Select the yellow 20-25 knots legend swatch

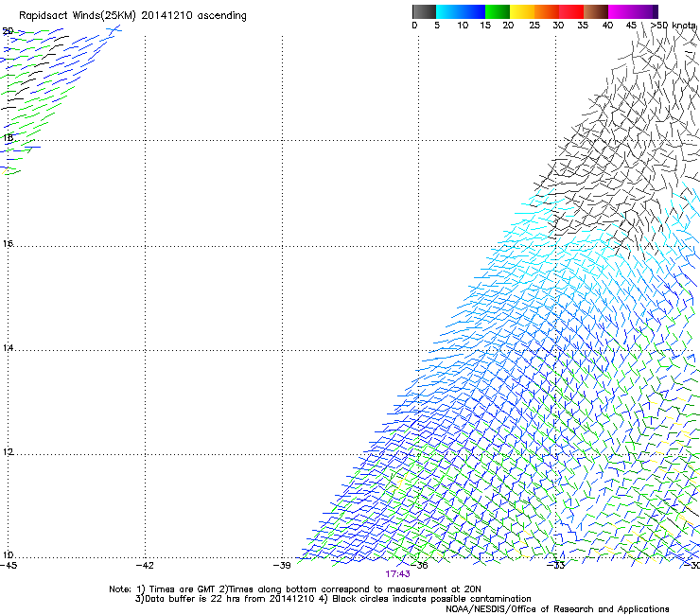(x=522, y=11)
